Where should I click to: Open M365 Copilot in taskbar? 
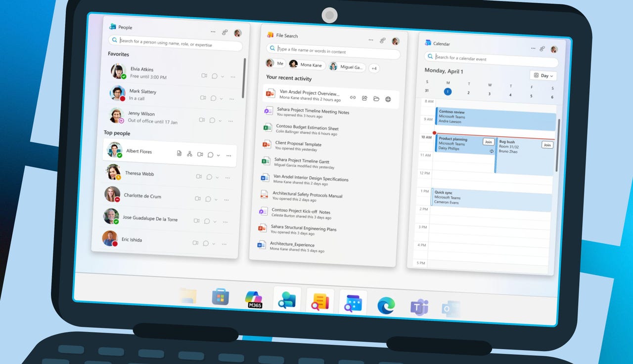tap(254, 299)
